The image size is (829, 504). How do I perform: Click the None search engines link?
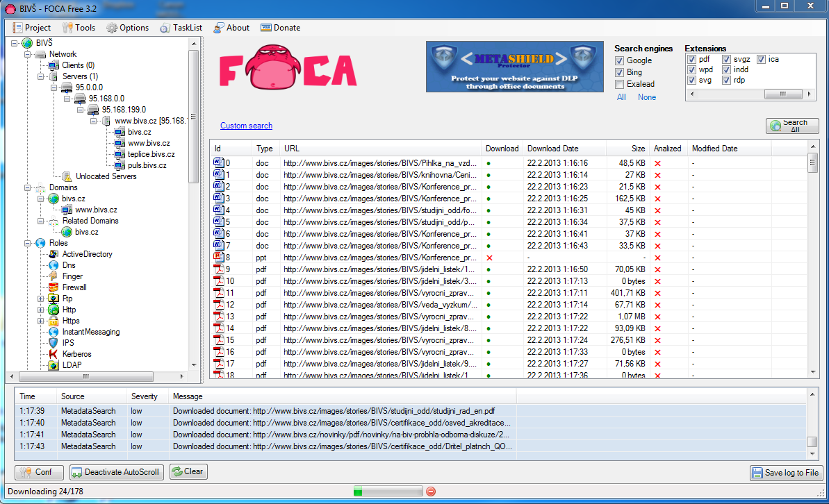point(647,97)
